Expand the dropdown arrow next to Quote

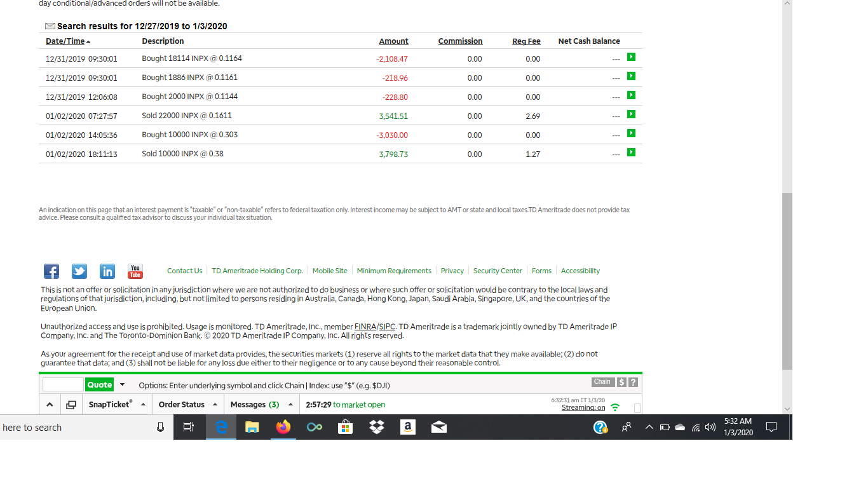coord(122,385)
